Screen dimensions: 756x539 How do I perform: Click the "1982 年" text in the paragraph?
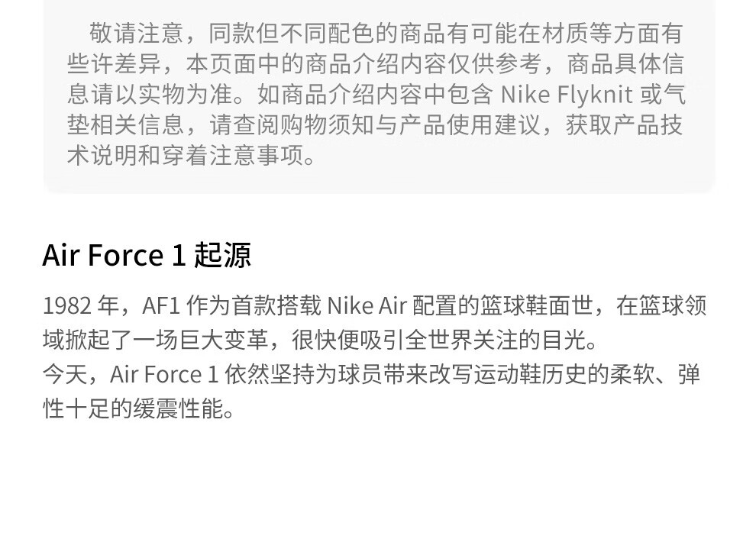[x=81, y=305]
